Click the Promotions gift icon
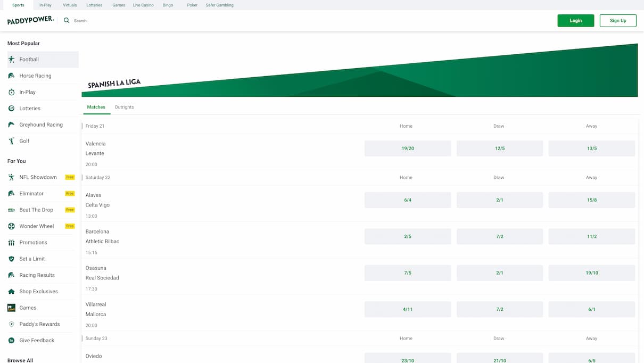This screenshot has width=644, height=363. point(11,243)
